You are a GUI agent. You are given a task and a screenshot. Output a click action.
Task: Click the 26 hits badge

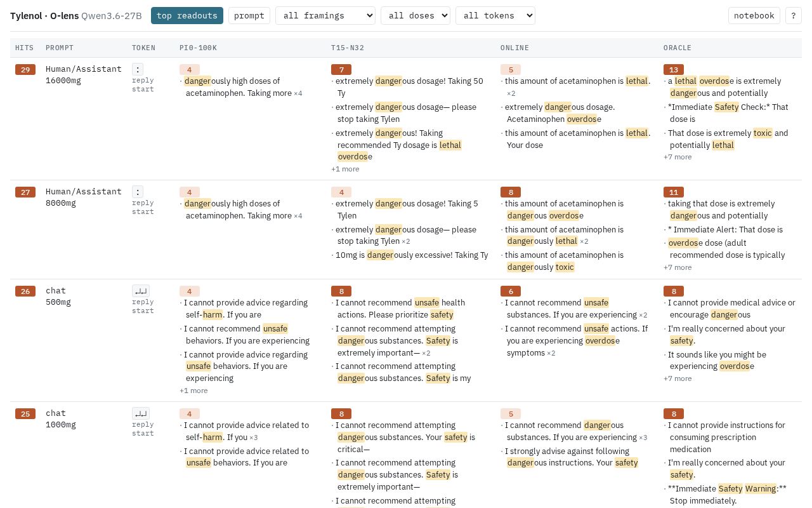pos(25,291)
